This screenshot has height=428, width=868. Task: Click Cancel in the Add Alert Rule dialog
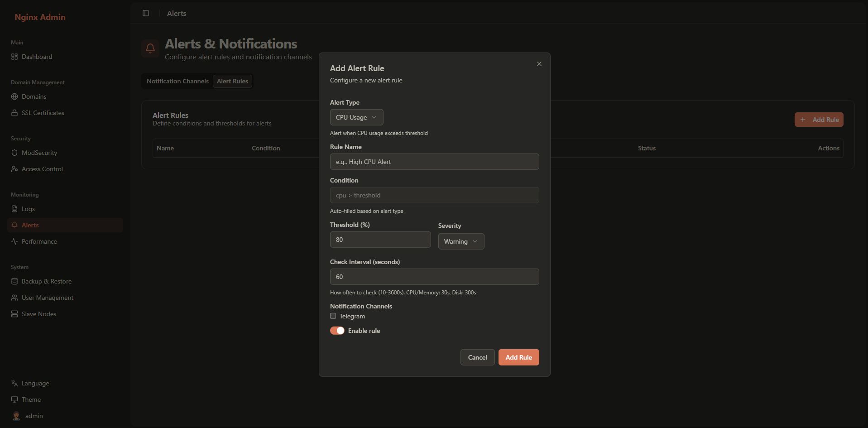(x=477, y=357)
